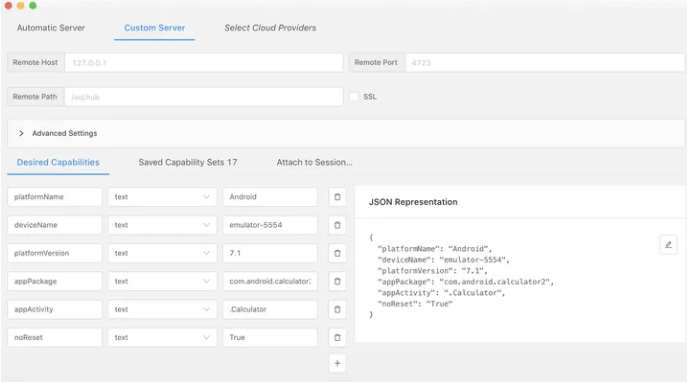Open Saved Capability Sets 17 tab
Viewport: 687px width, 382px height.
(188, 162)
